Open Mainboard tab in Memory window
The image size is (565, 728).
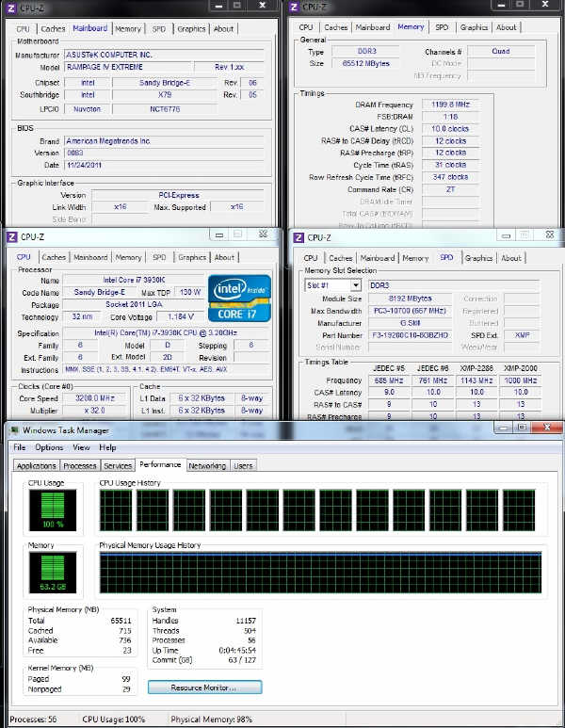click(x=373, y=27)
